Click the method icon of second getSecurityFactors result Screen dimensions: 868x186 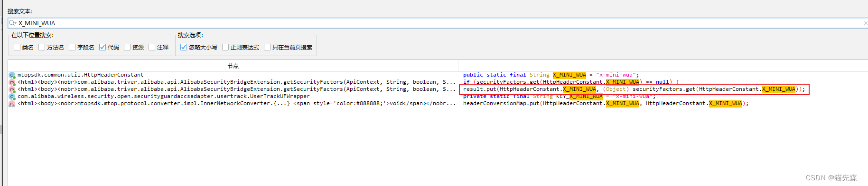point(12,89)
